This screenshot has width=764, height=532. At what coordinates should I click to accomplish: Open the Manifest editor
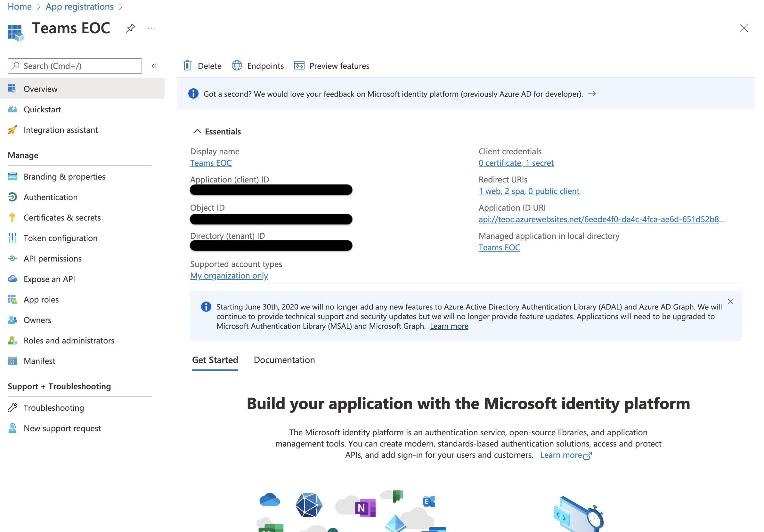coord(39,361)
